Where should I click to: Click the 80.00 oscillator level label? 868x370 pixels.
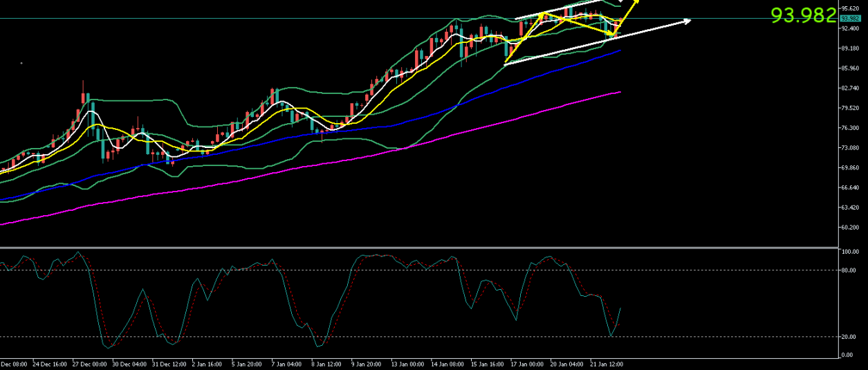(x=850, y=270)
